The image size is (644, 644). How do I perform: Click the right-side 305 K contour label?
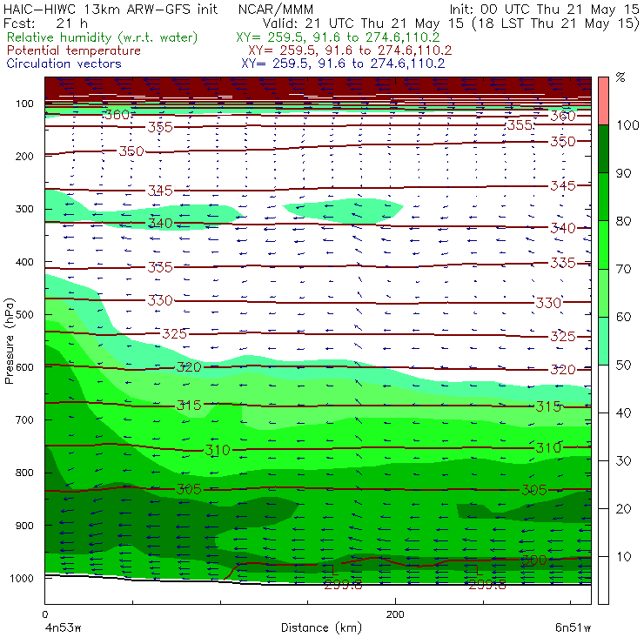(534, 490)
